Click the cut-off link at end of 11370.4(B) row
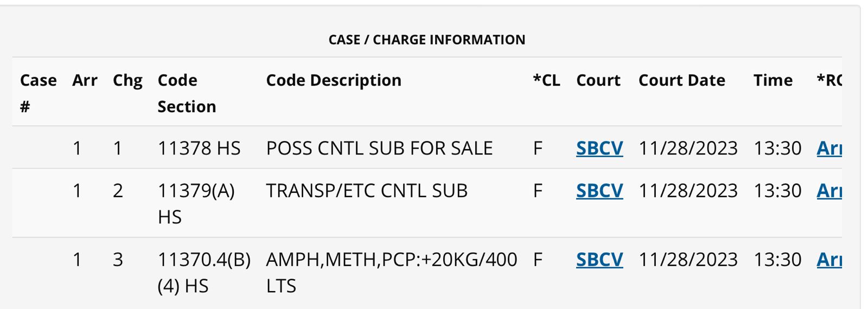 coord(828,260)
